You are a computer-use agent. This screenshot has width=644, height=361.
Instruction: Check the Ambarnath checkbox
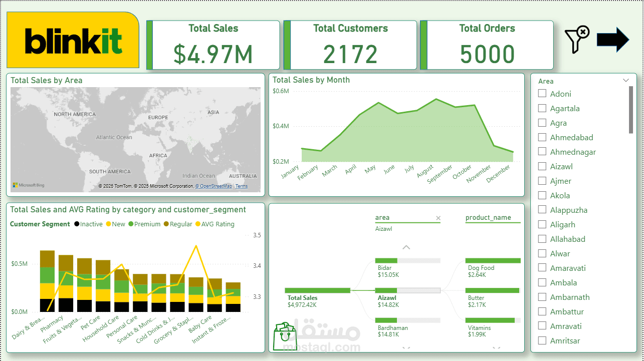click(542, 296)
